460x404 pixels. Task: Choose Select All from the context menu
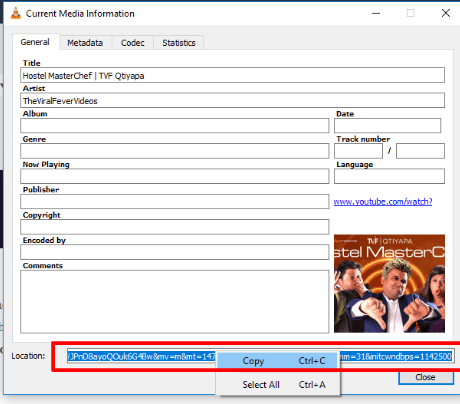[x=278, y=385]
